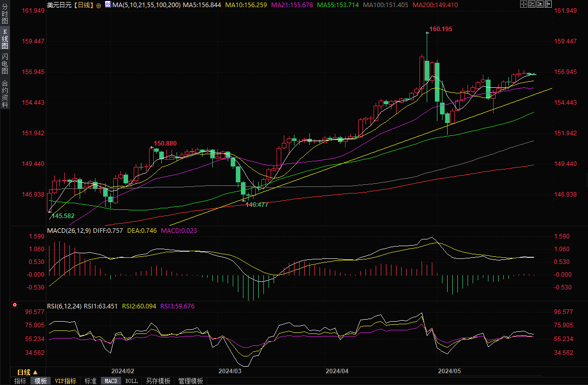Open the 指标 tab at bottom
The image size is (588, 385).
20,381
